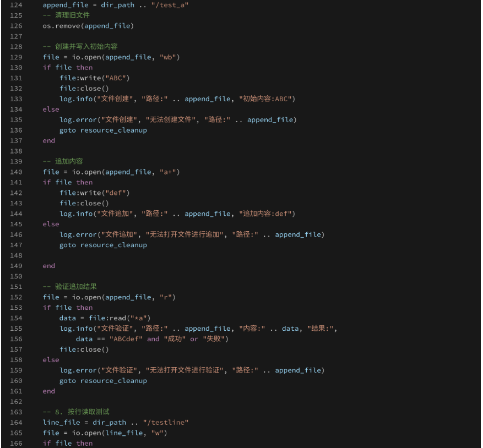Click the string "无法打开文件进行验证"

click(x=184, y=370)
